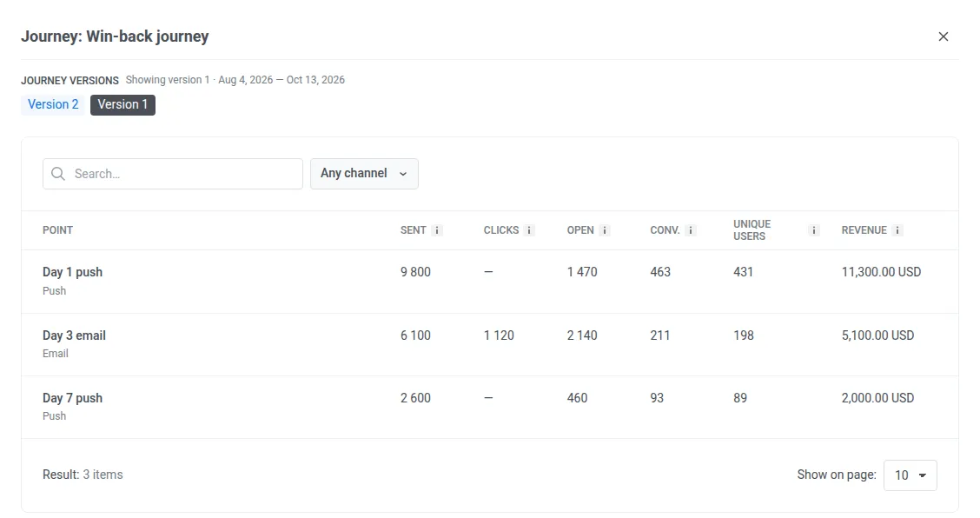Screen dimensions: 980x518
Task: Show info tooltip for the OPEN column
Action: tap(605, 230)
